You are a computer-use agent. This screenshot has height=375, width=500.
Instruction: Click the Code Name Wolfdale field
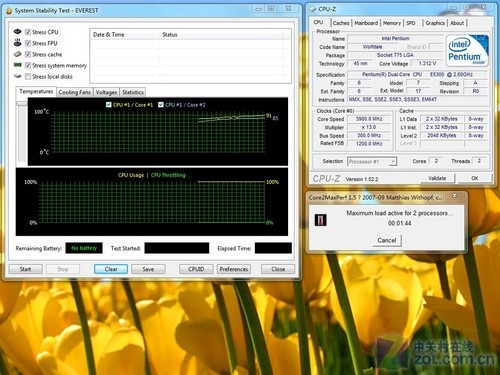pyautogui.click(x=372, y=47)
